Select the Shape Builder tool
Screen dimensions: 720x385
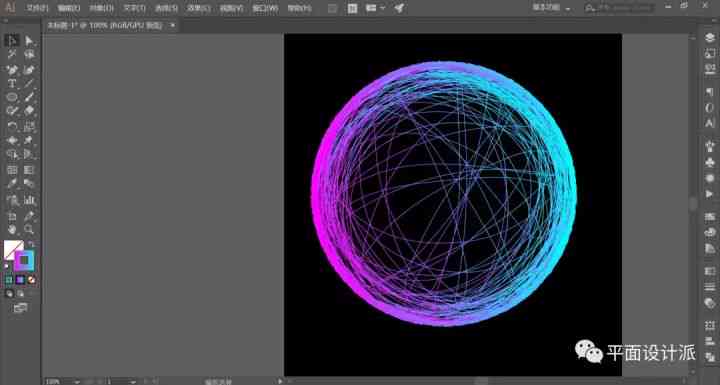(x=12, y=154)
